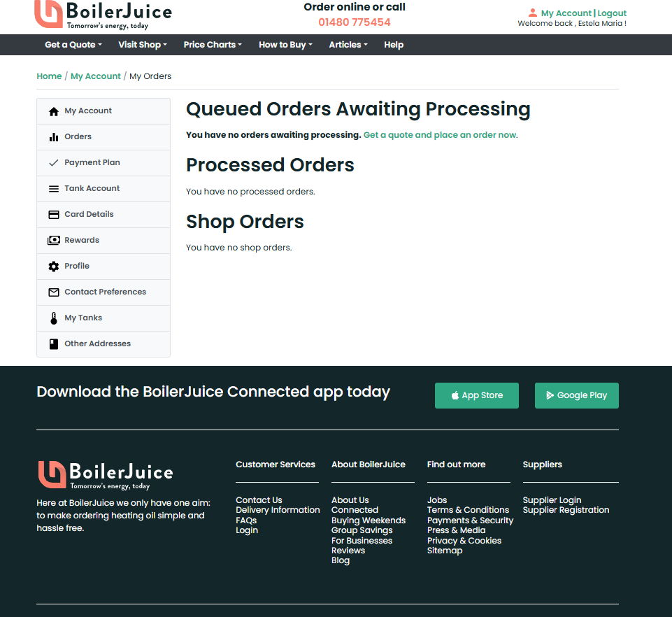Click My Account link in the header

[566, 13]
